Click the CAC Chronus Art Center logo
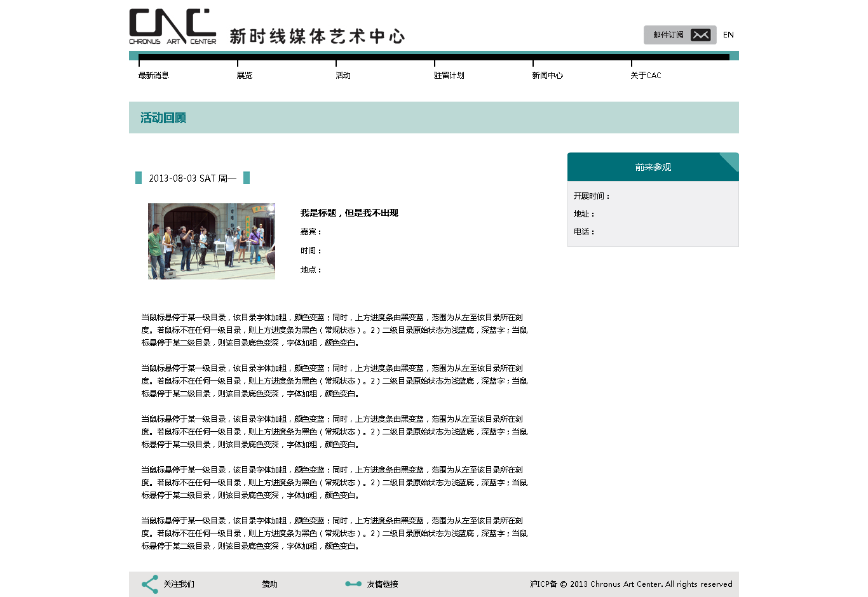The width and height of the screenshot is (868, 597). pos(172,27)
